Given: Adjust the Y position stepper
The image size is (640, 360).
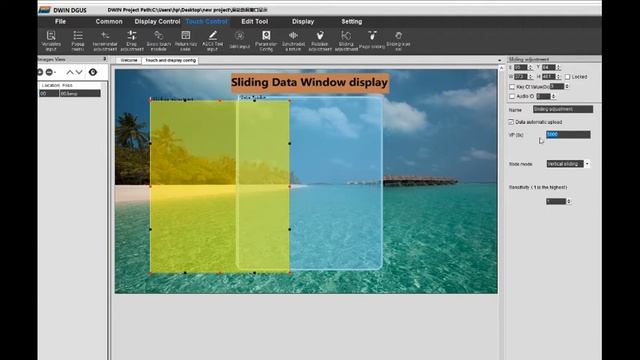Looking at the screenshot, I should 558,67.
